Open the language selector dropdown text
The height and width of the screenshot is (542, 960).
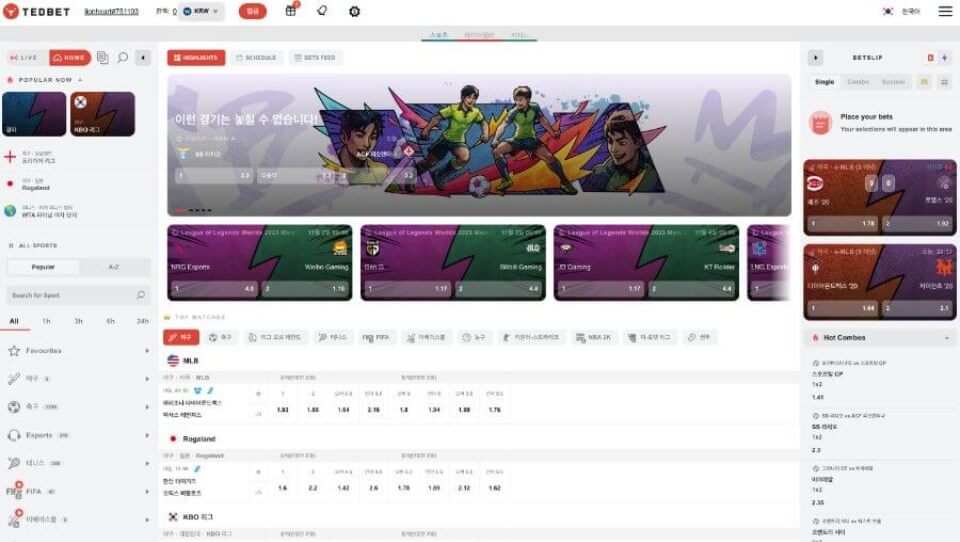click(x=910, y=11)
